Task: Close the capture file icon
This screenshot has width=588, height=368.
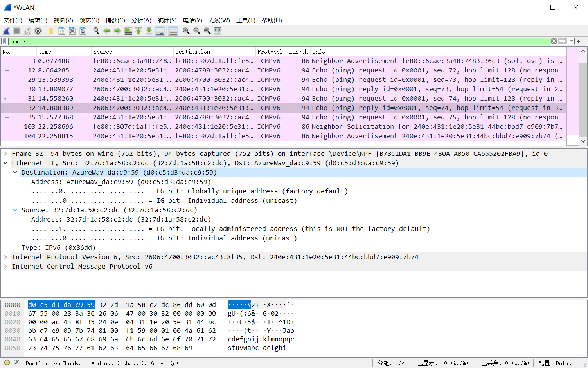Action: (72, 31)
